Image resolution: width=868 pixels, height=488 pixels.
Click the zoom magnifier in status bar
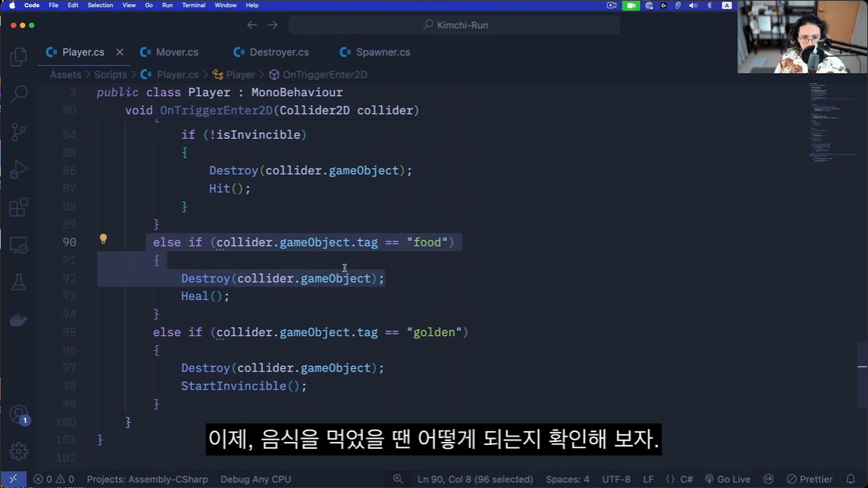(398, 479)
